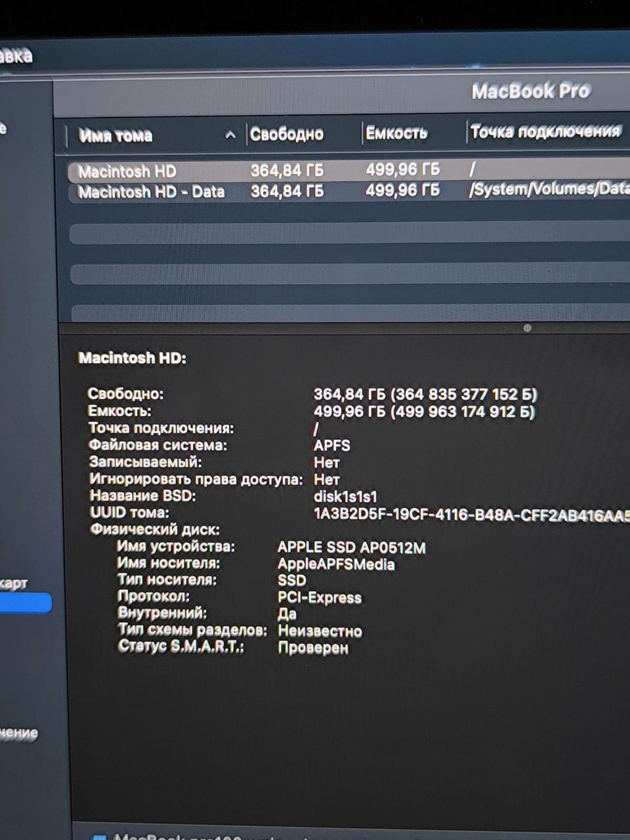Click the Неизвестно partition scheme value
This screenshot has width=630, height=840.
coord(320,631)
